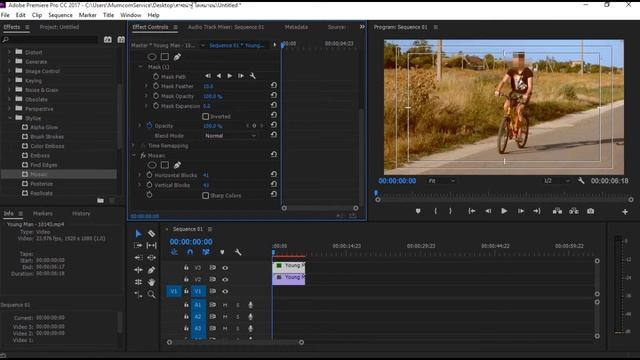Track selected mask forward
Image resolution: width=640 pixels, height=360 pixels.
(230, 76)
